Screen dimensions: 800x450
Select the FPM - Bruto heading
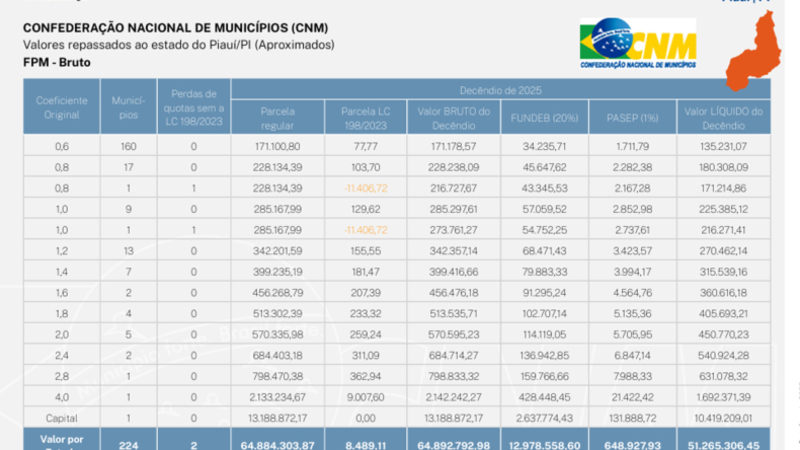(x=56, y=61)
